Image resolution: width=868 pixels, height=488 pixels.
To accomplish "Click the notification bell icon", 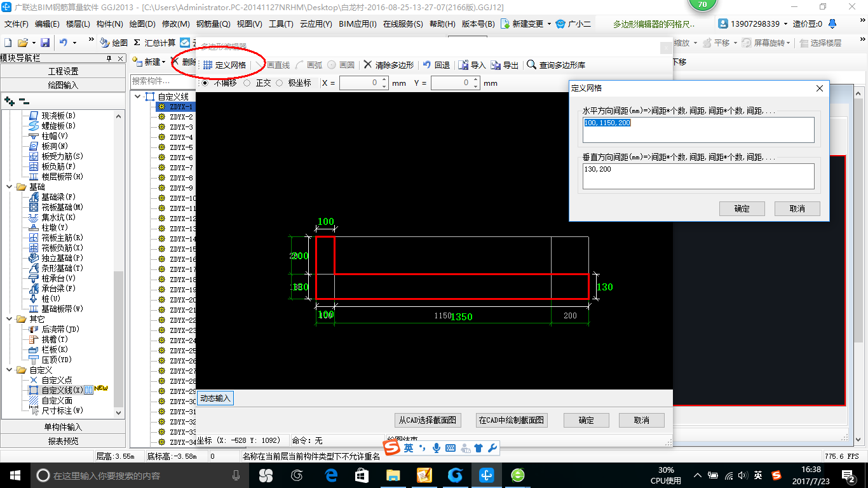I will tap(832, 24).
